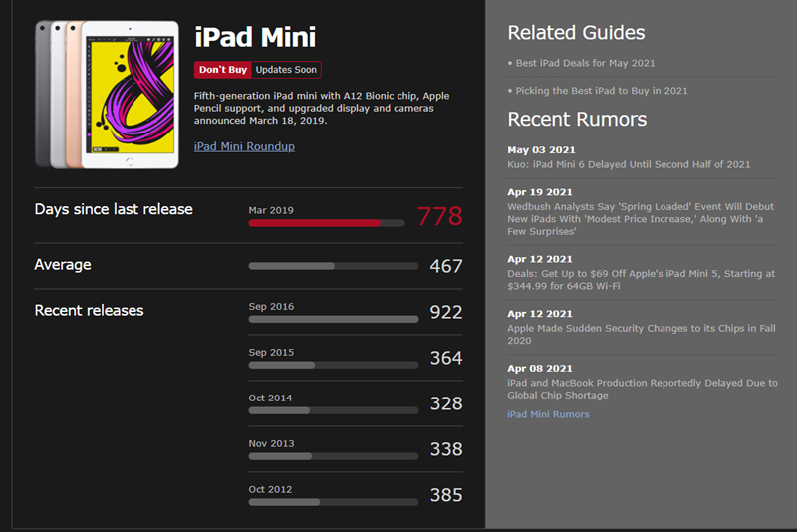Screen dimensions: 797x532
Task: Open Picking the Best iPad to Buy guide
Action: [x=602, y=91]
